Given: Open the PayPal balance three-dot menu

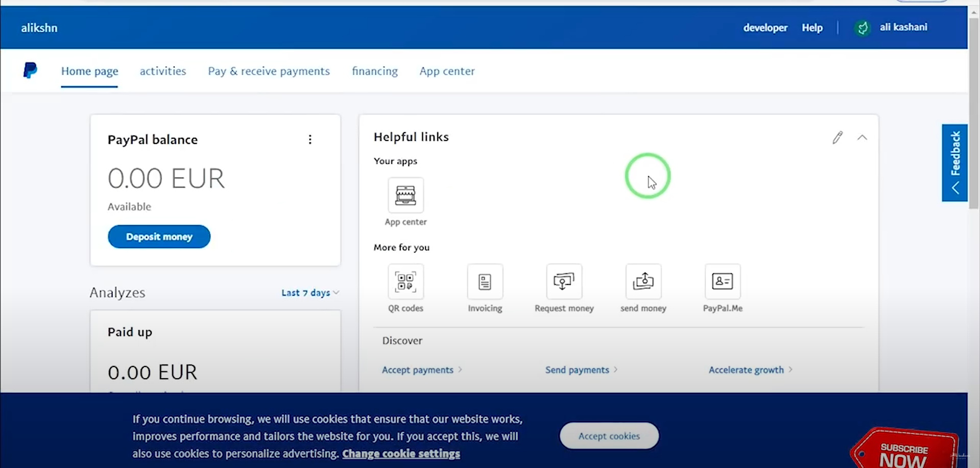Looking at the screenshot, I should pos(310,140).
